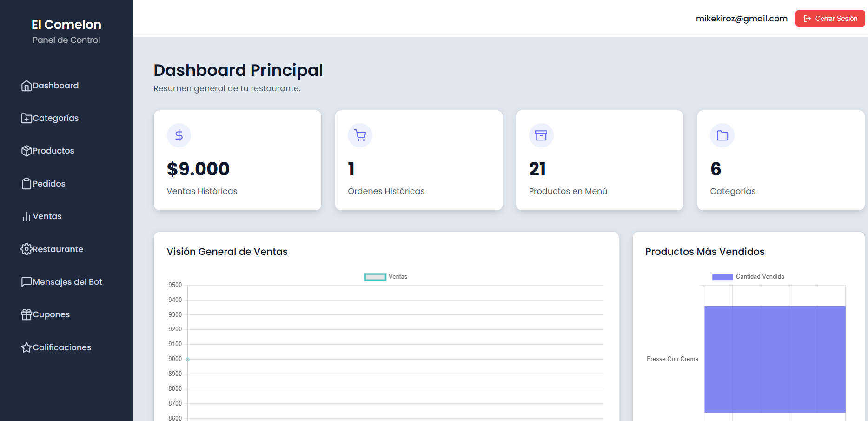Click the speech bubble icon for Mensajes del Bot
Screen dimensions: 868x421
[x=27, y=282]
